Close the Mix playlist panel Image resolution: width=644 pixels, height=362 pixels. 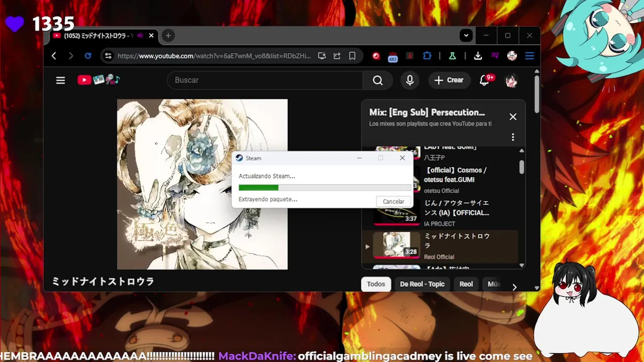pyautogui.click(x=513, y=117)
